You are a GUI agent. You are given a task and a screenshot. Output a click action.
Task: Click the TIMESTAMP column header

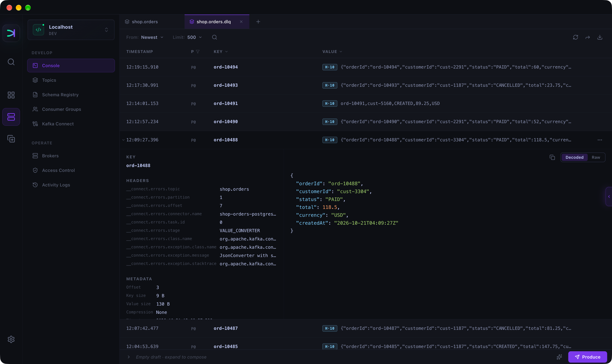click(139, 52)
